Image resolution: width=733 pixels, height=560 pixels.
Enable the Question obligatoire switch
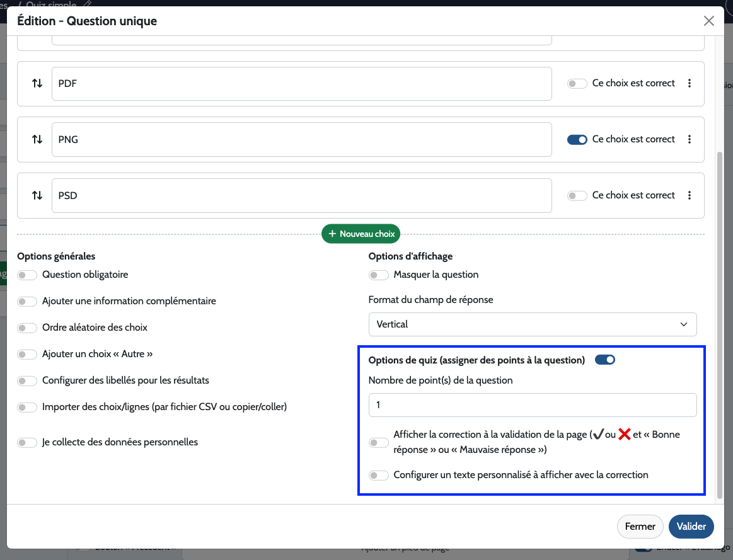[27, 275]
